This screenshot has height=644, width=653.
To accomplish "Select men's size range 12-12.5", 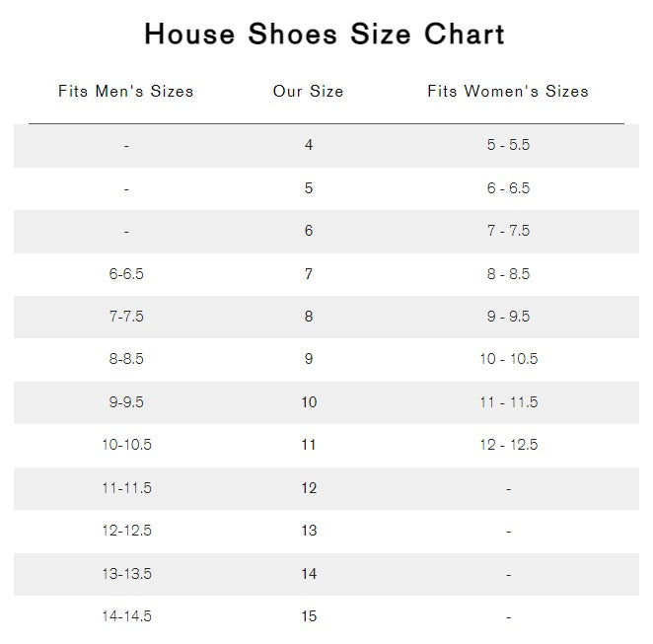I will pyautogui.click(x=126, y=531).
